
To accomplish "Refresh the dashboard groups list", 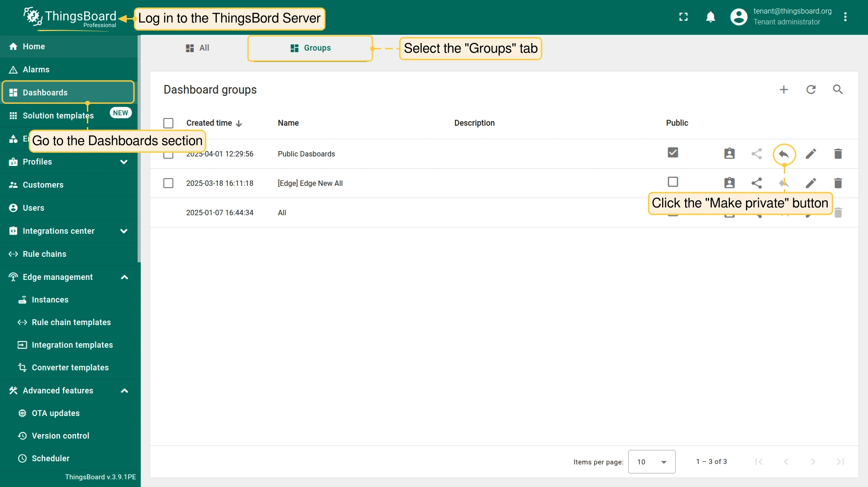I will tap(811, 90).
